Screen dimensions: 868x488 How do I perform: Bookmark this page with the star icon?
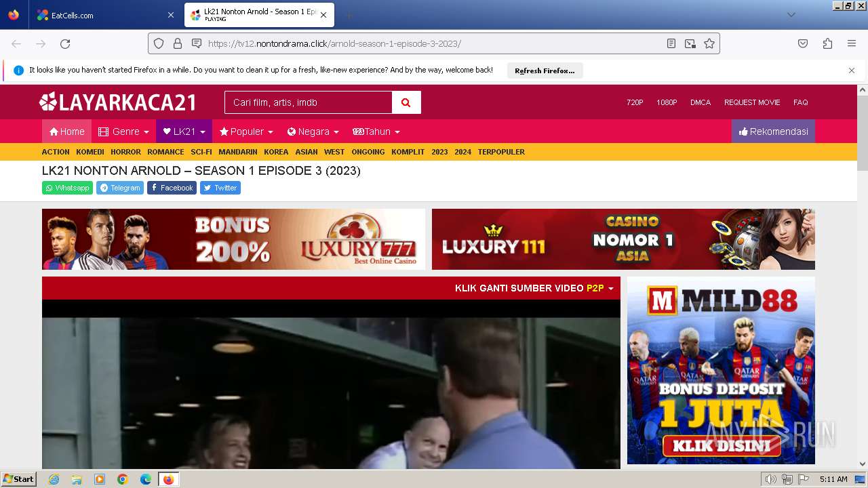709,43
